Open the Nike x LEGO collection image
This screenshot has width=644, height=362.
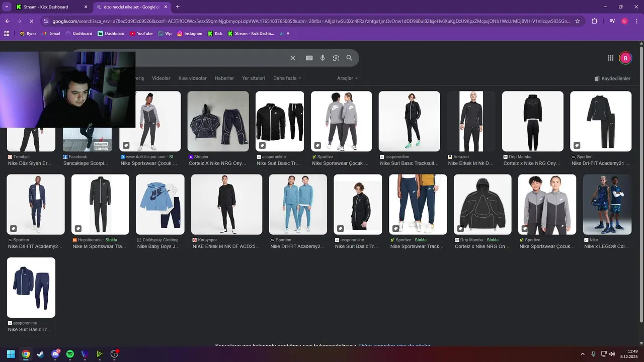[x=607, y=204]
